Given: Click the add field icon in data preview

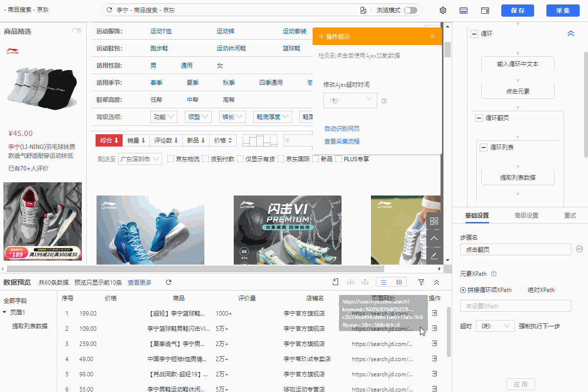Looking at the screenshot, I should tap(335, 282).
